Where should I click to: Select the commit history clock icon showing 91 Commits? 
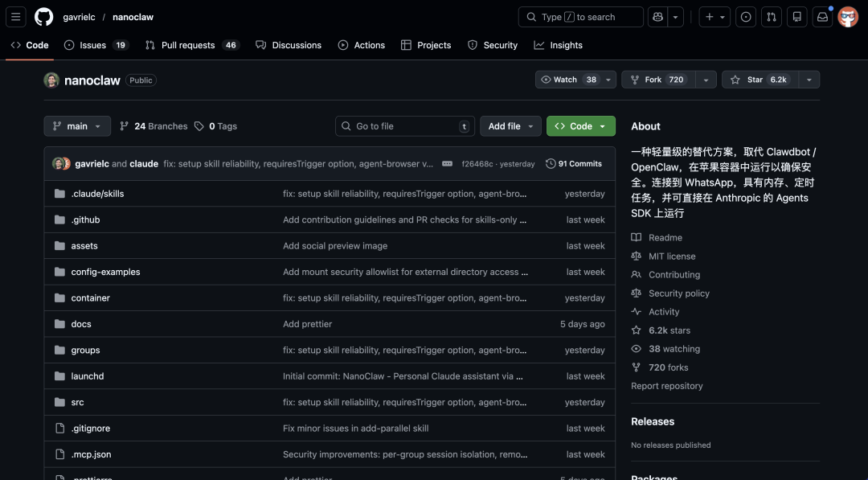(551, 163)
